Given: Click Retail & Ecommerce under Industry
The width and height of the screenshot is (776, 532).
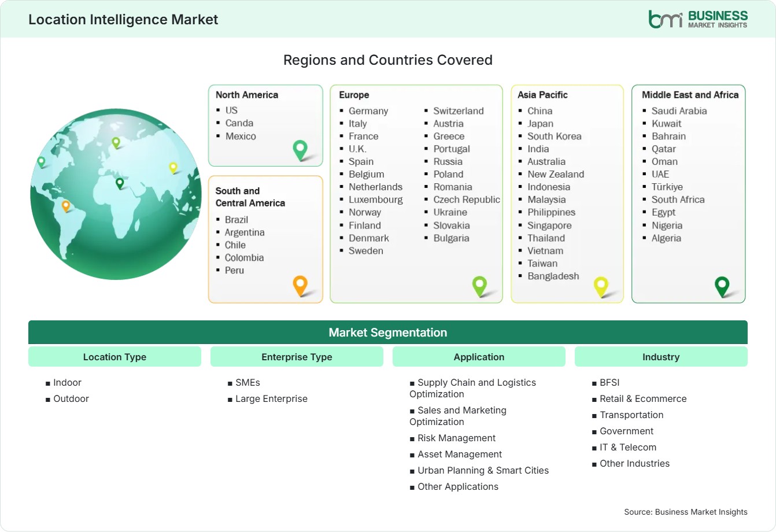Looking at the screenshot, I should click(x=643, y=399).
